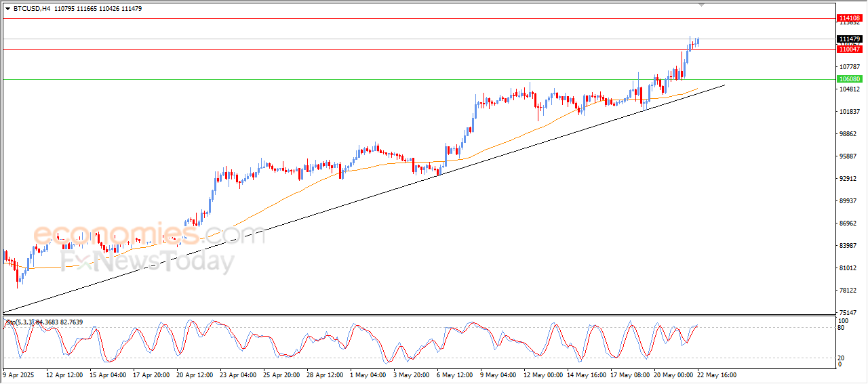Click the 12 May 00:00 date label

(542, 375)
